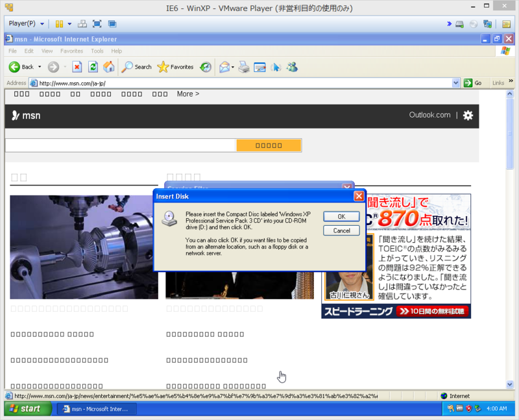Screen dimensions: 519x420
Task: Expand the Links toolbar chevron
Action: (511, 81)
